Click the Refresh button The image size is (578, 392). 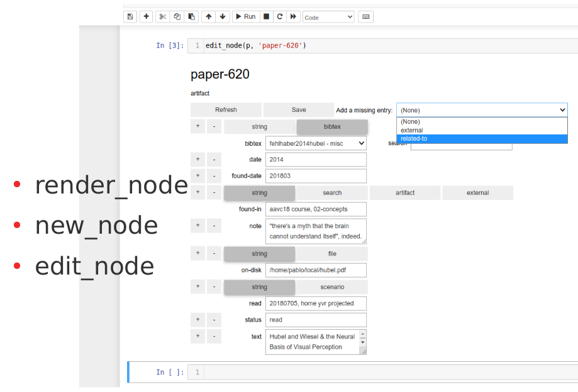point(226,110)
